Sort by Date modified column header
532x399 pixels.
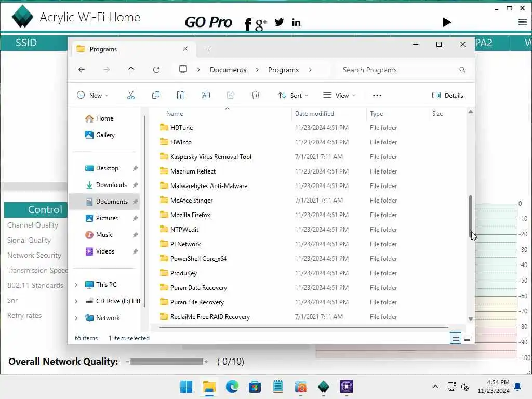click(314, 114)
